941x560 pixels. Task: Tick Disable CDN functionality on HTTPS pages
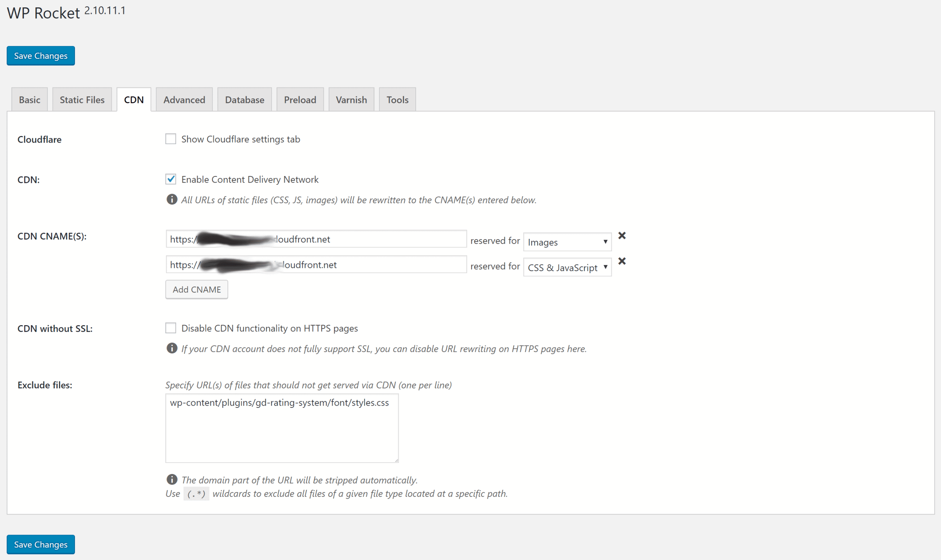pyautogui.click(x=171, y=328)
